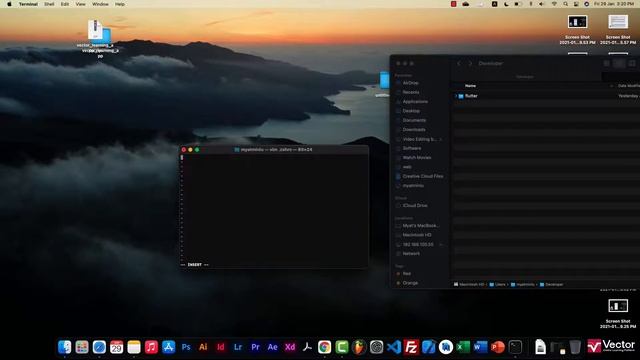Open PowerPoint from the Dock
The image size is (640, 360).
coord(498,347)
